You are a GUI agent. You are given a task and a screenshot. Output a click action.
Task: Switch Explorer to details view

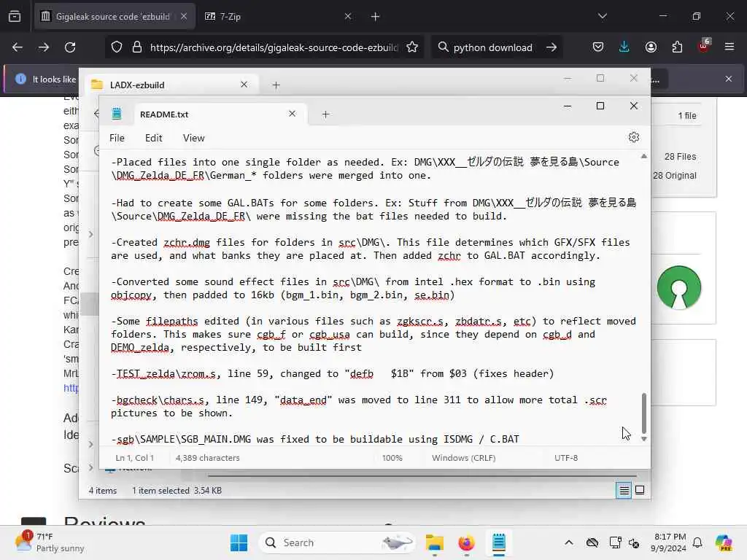(x=624, y=490)
